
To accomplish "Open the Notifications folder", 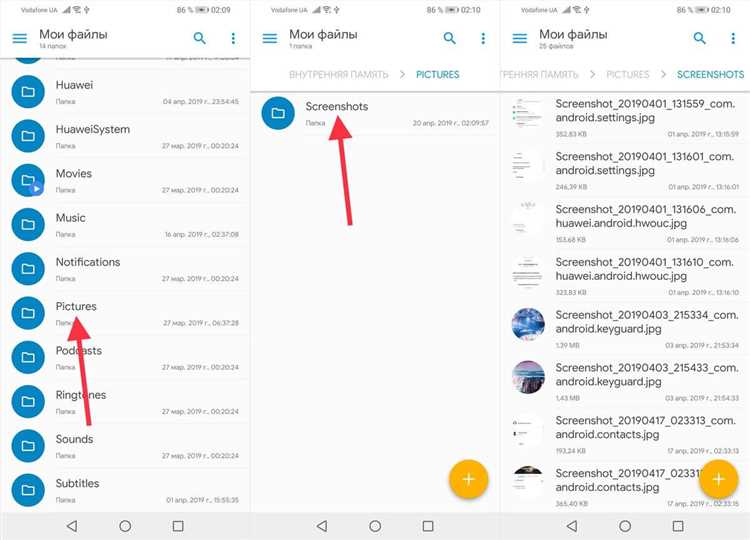I will pos(87,262).
